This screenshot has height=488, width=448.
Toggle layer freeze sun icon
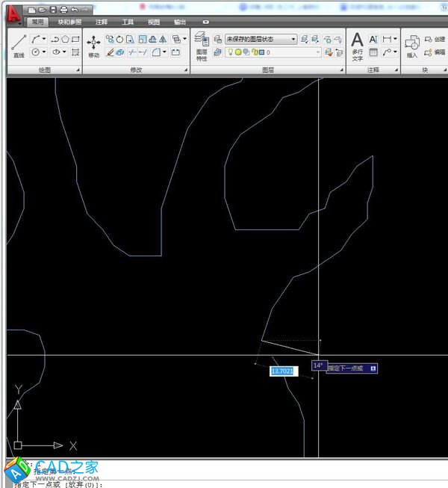(x=238, y=52)
